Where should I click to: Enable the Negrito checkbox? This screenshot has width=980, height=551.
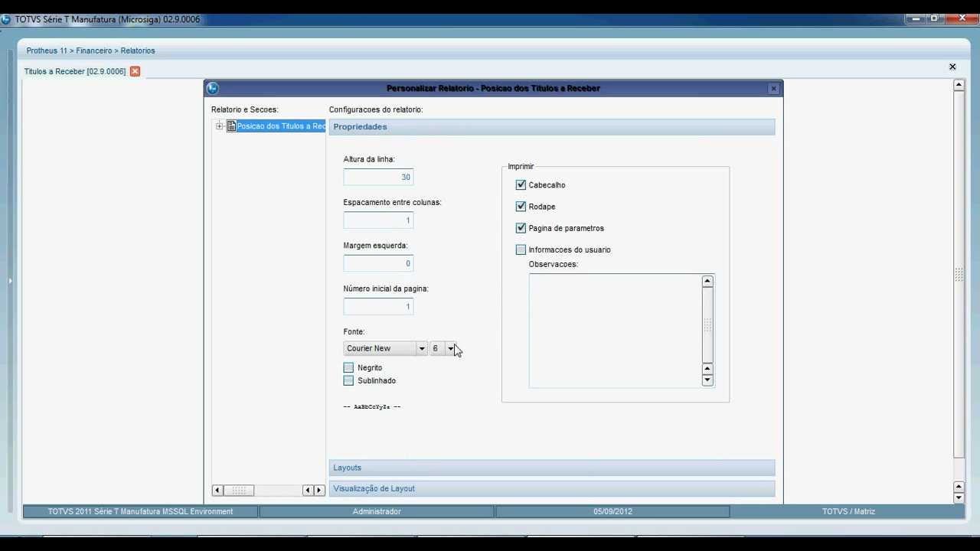[349, 368]
